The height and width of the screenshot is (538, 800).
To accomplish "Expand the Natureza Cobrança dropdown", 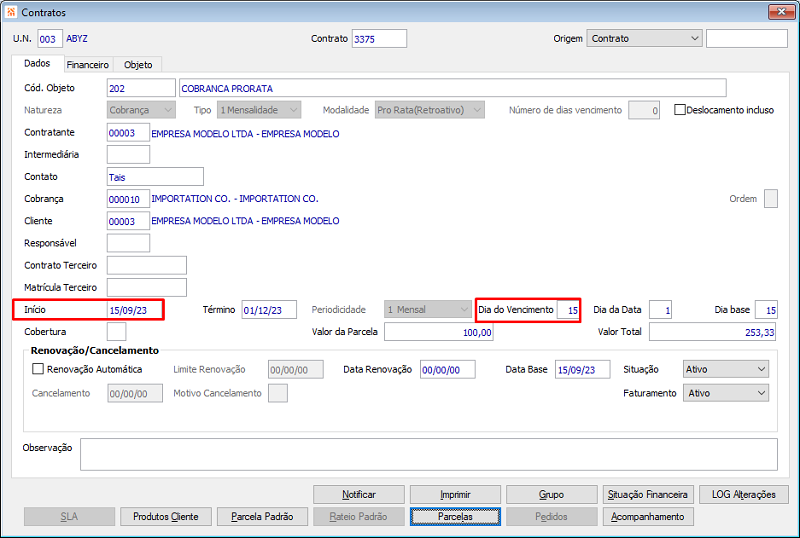I will 141,110.
